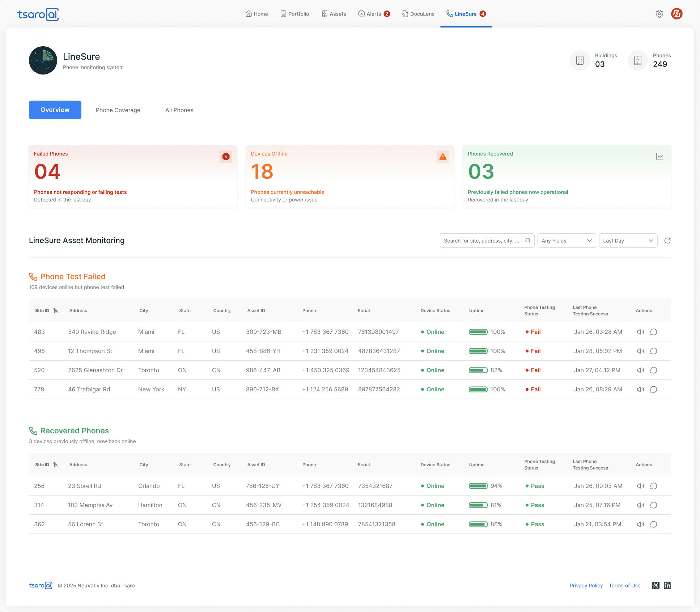Open the user avatar in top right
Screen dimensions: 700x612
click(676, 14)
